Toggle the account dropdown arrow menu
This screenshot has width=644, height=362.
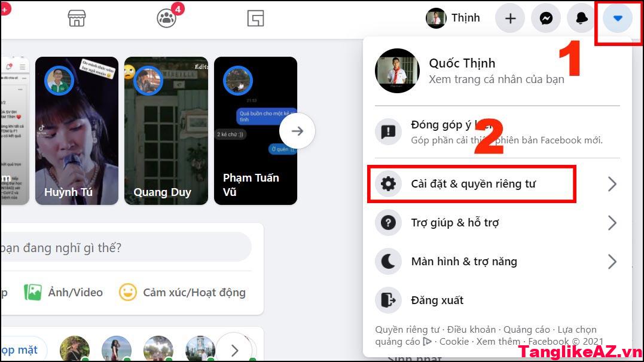coord(618,18)
